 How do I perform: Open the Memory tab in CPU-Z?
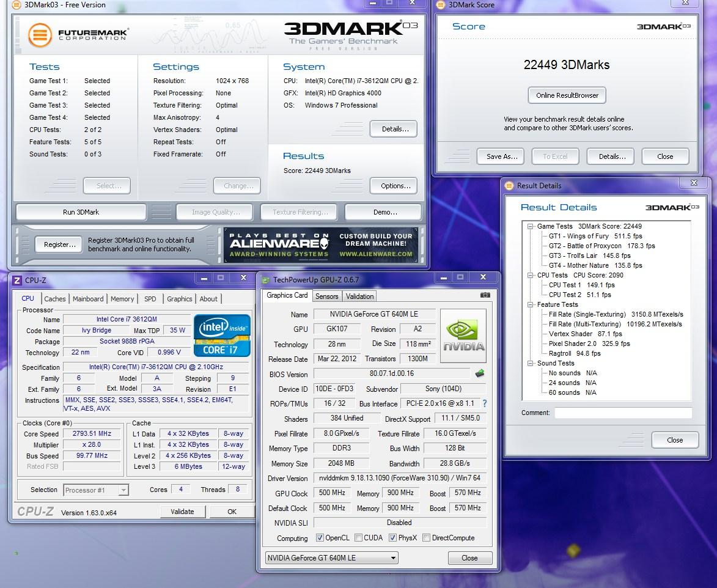click(122, 298)
